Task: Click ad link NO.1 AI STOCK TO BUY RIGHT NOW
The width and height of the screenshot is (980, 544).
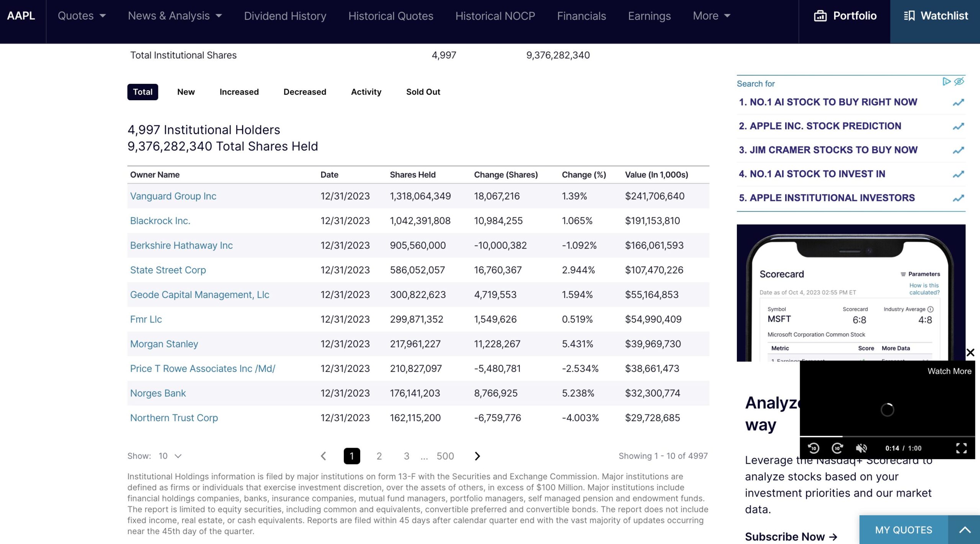Action: [828, 102]
